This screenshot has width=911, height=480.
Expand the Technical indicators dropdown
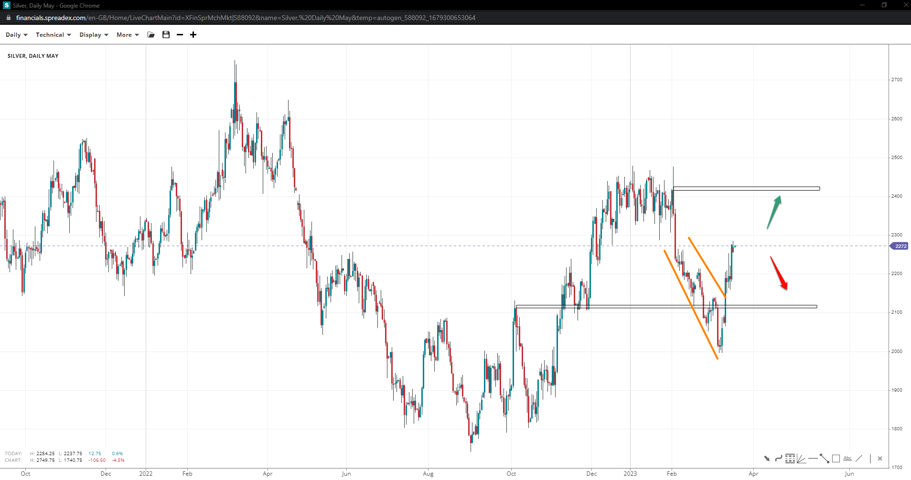[53, 35]
